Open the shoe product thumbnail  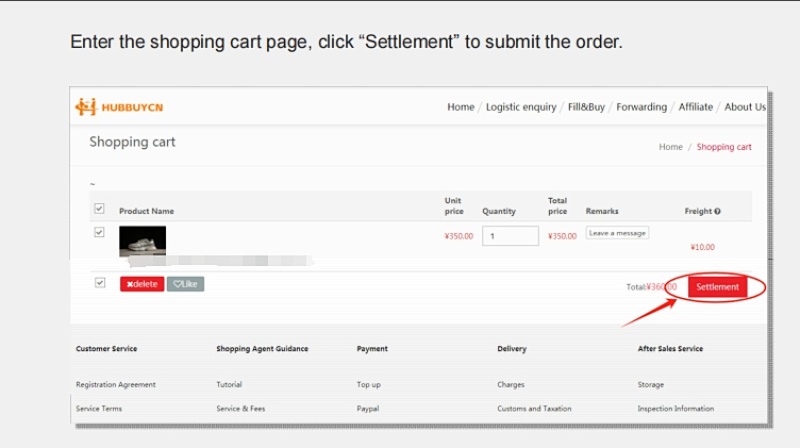[x=142, y=241]
